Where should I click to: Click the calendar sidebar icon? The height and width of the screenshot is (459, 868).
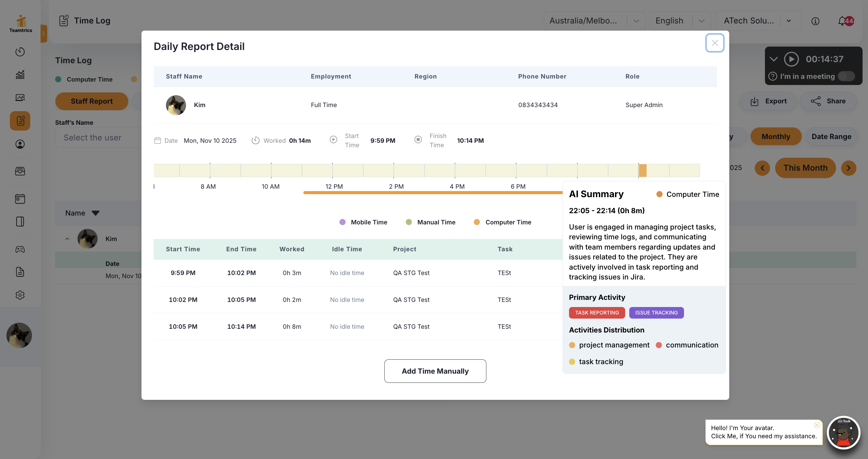coord(20,199)
